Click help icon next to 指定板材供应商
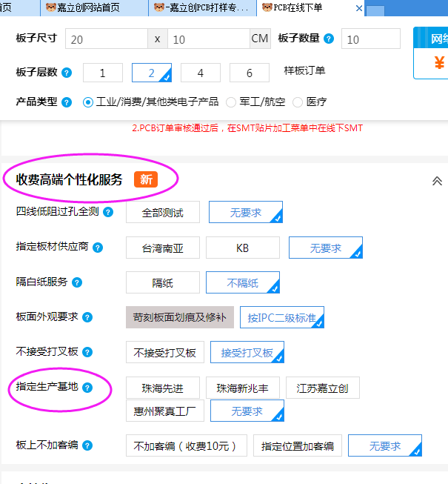Image resolution: width=448 pixels, height=484 pixels. tap(98, 248)
